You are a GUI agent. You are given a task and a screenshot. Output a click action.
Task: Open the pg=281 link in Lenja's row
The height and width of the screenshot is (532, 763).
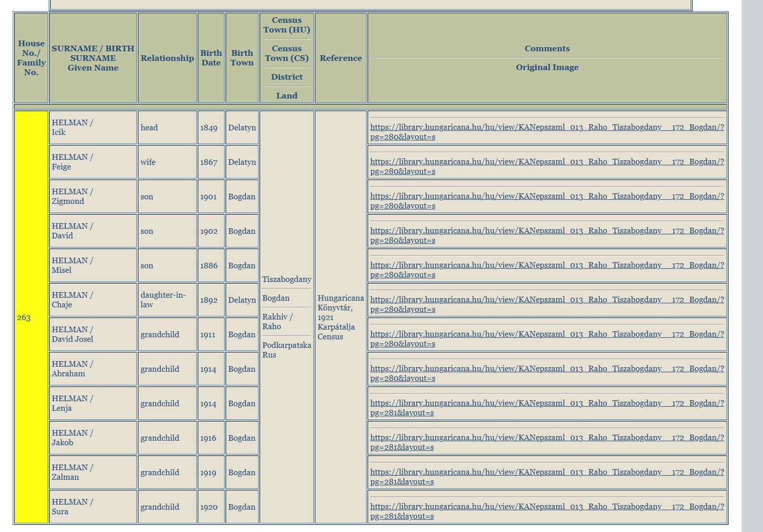(547, 408)
